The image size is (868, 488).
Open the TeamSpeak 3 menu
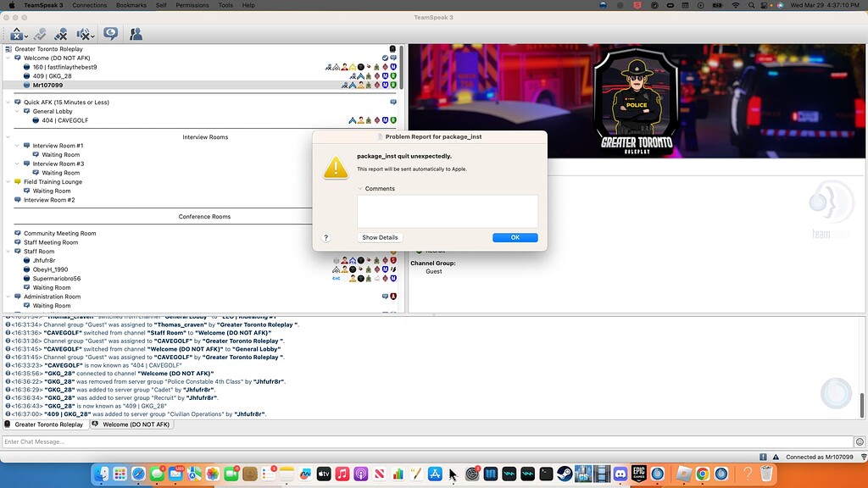(x=43, y=5)
